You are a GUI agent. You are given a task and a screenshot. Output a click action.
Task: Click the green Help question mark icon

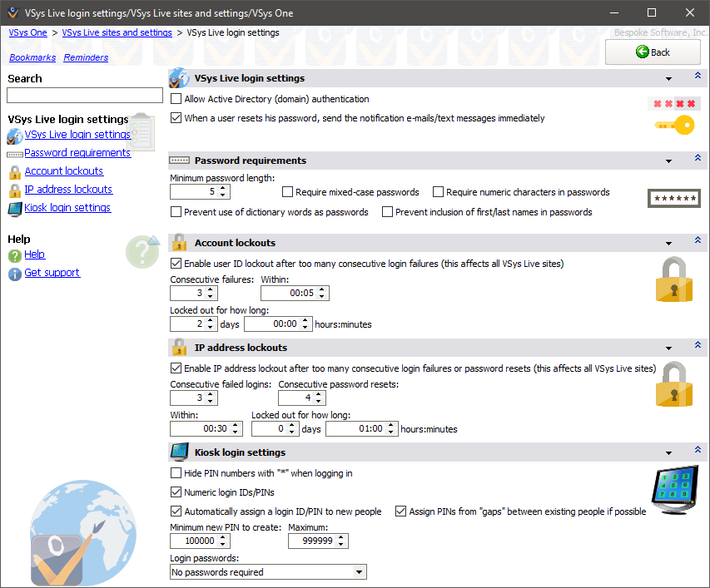pyautogui.click(x=14, y=255)
